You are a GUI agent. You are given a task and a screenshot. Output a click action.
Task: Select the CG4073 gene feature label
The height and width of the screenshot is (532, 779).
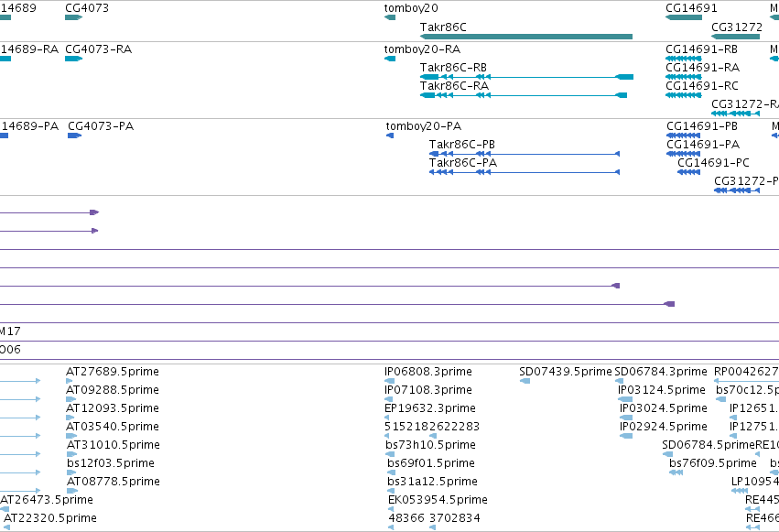click(x=87, y=8)
